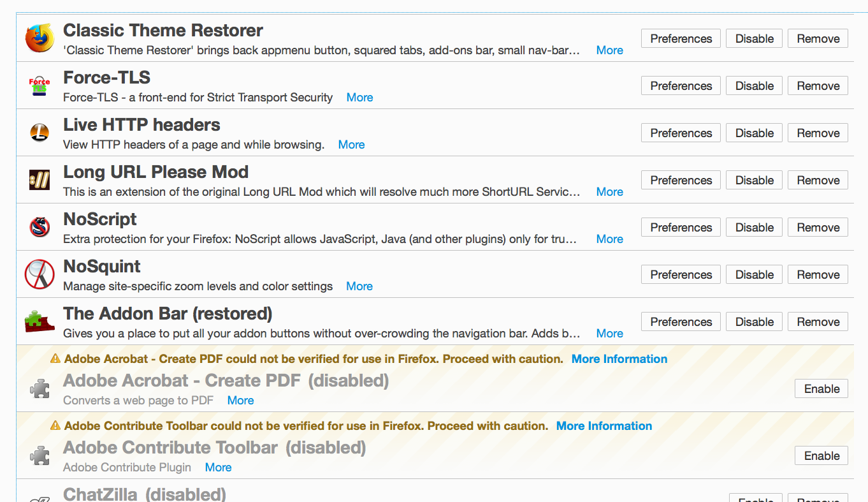Click the NoSquint magnifier icon

[40, 274]
